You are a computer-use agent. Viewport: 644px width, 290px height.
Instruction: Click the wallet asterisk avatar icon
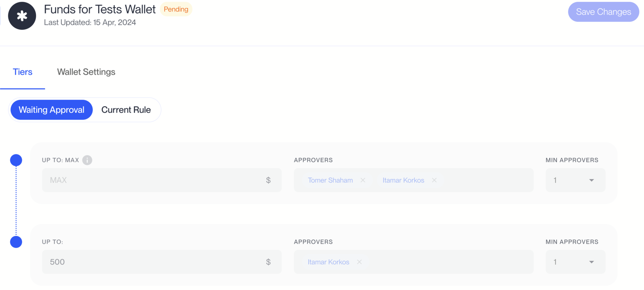tap(22, 16)
